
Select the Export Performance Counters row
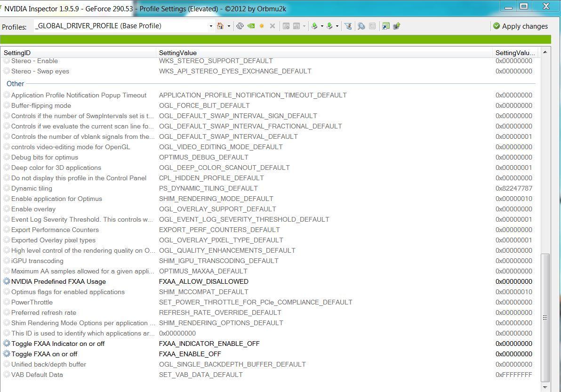coord(270,230)
